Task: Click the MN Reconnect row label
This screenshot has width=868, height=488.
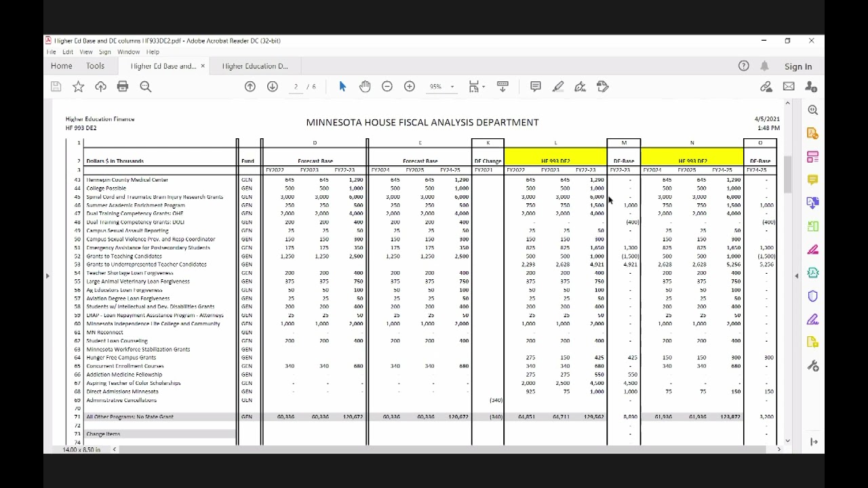Action: [x=104, y=332]
